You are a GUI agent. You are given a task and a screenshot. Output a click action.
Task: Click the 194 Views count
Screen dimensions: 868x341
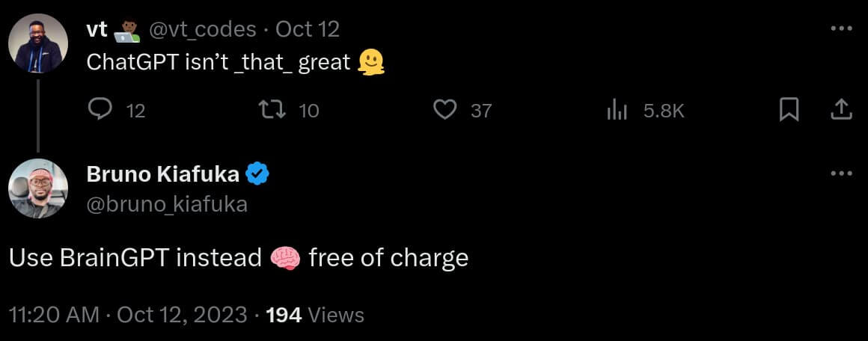315,315
